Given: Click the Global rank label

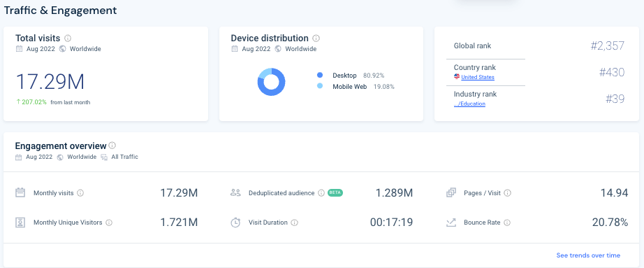Looking at the screenshot, I should [x=472, y=45].
